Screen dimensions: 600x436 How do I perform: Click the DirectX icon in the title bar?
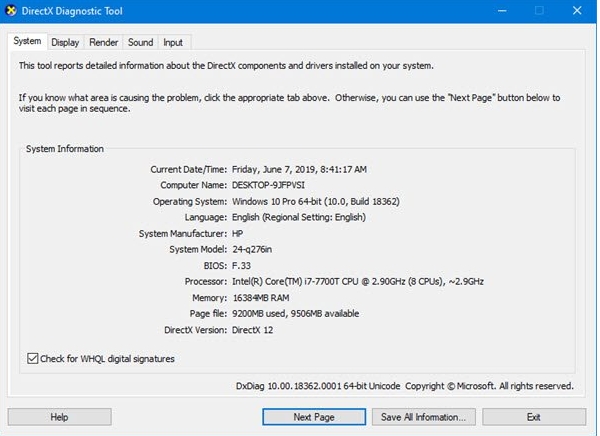pos(12,11)
